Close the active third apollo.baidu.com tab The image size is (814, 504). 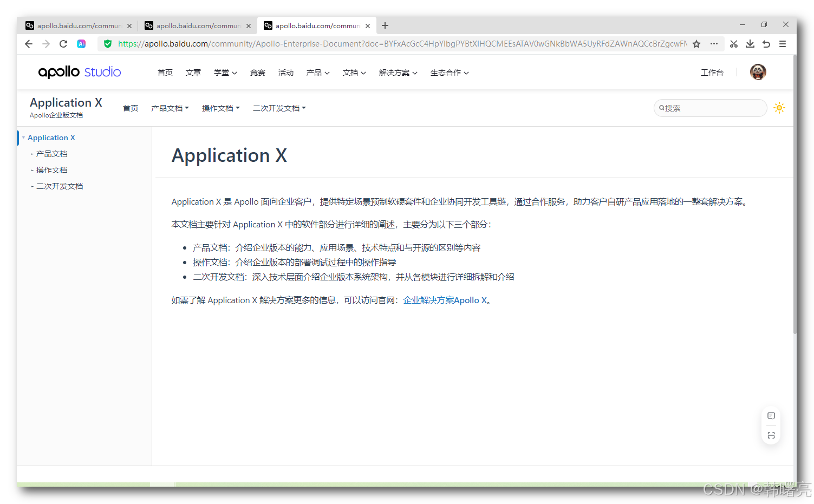tap(368, 25)
